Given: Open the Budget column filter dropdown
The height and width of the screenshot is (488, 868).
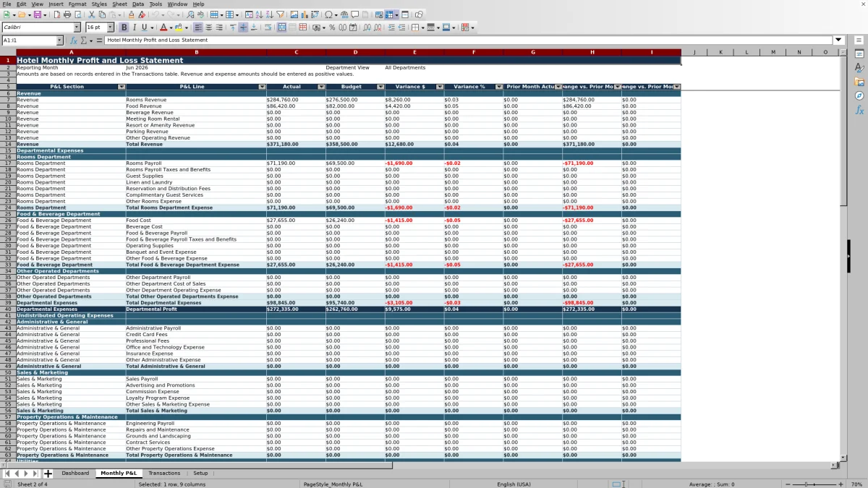Looking at the screenshot, I should [x=380, y=87].
